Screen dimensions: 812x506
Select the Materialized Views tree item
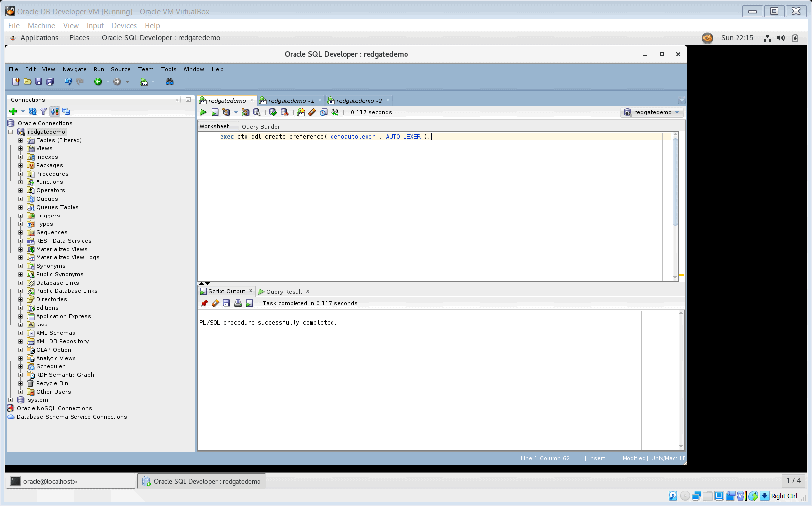[x=62, y=249]
